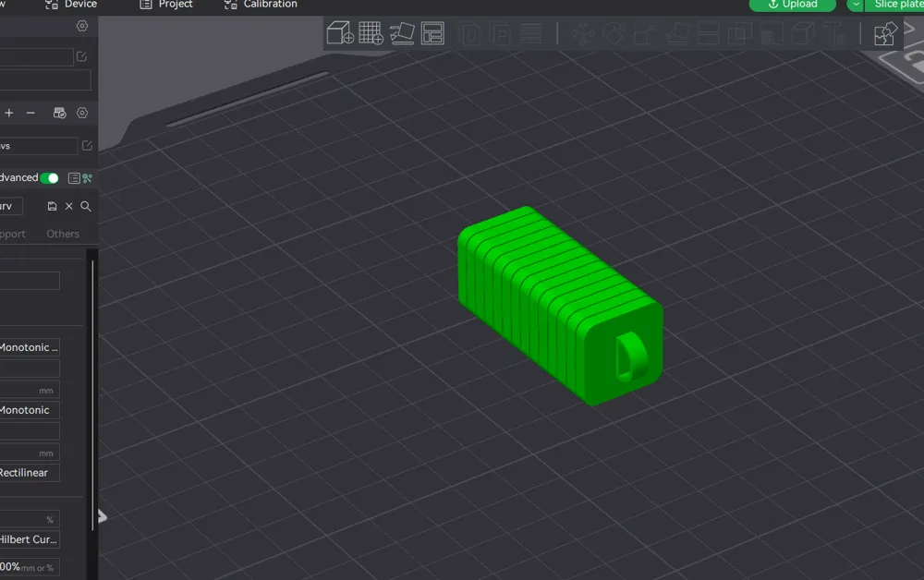This screenshot has width=924, height=580.
Task: Click the Auto orient icon
Action: (x=402, y=34)
